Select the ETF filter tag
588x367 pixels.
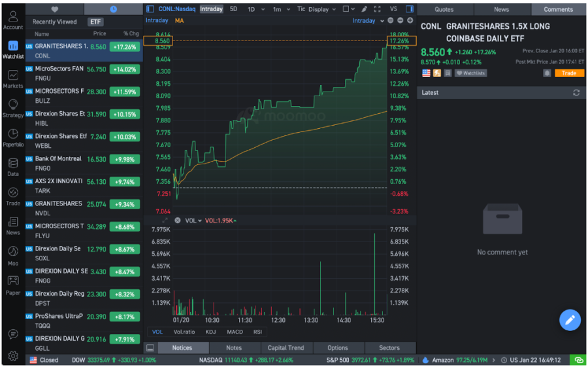tap(95, 22)
